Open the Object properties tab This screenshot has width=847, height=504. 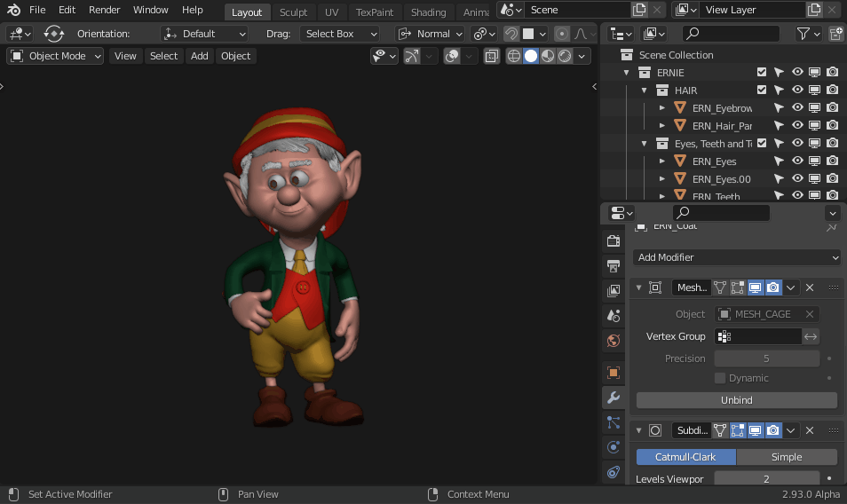pos(613,373)
